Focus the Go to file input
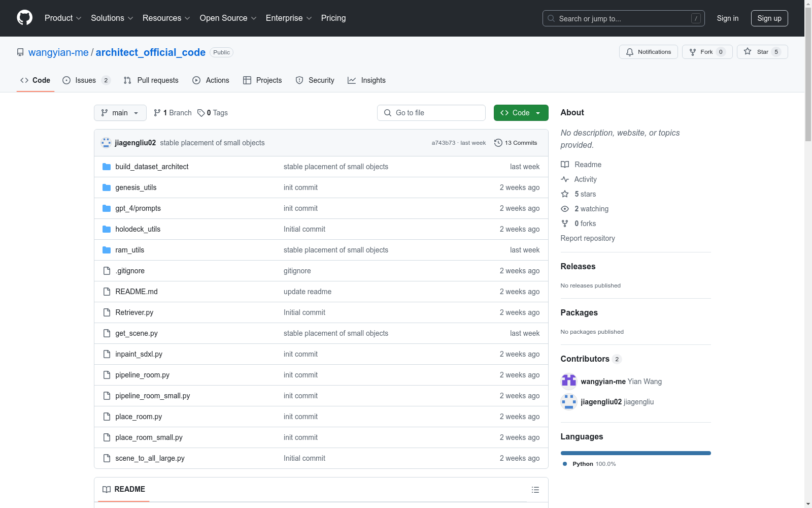This screenshot has width=812, height=508. click(431, 113)
